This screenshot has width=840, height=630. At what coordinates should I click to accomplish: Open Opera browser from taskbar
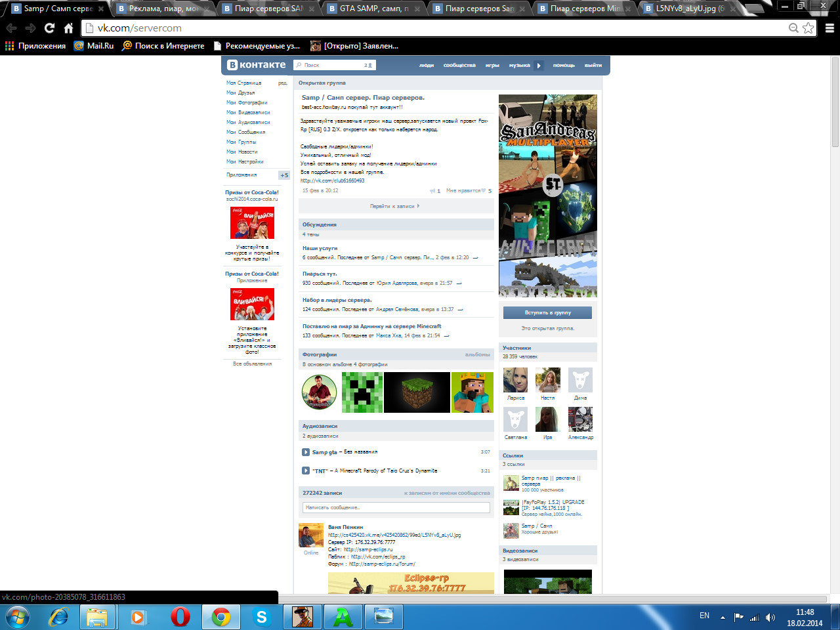pyautogui.click(x=180, y=617)
